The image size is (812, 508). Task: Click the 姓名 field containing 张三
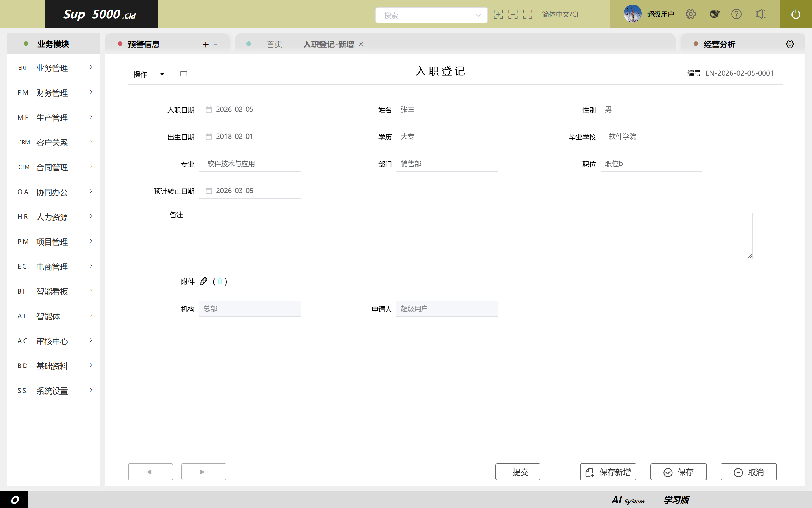(447, 110)
